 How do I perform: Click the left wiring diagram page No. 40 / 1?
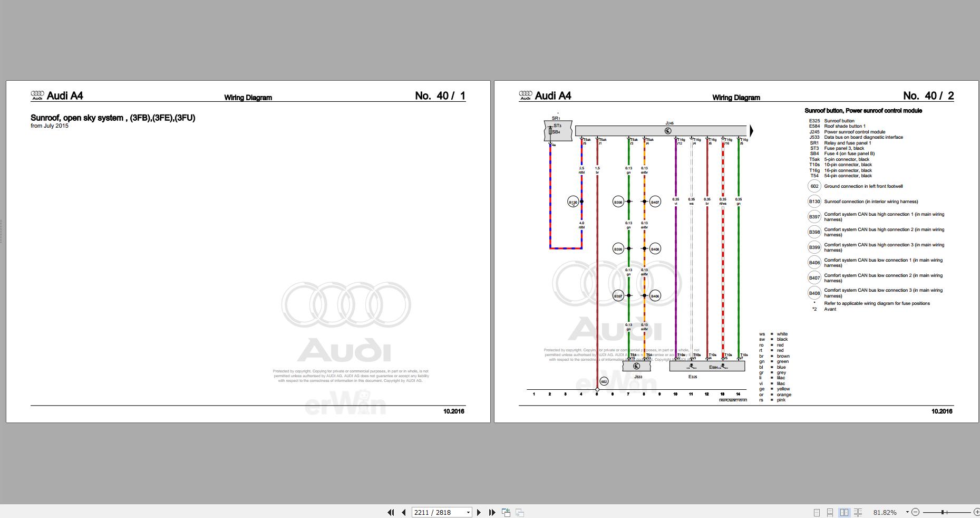point(248,252)
